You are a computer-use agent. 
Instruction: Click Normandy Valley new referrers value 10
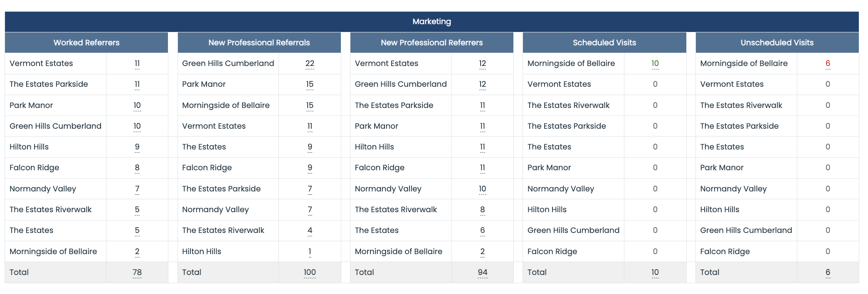pyautogui.click(x=482, y=189)
